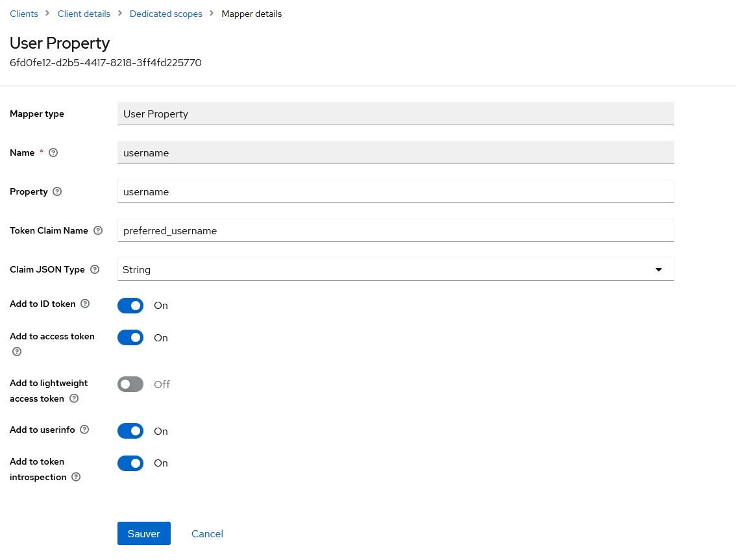736x560 pixels.
Task: Show help for lightweight access token
Action: click(x=74, y=399)
